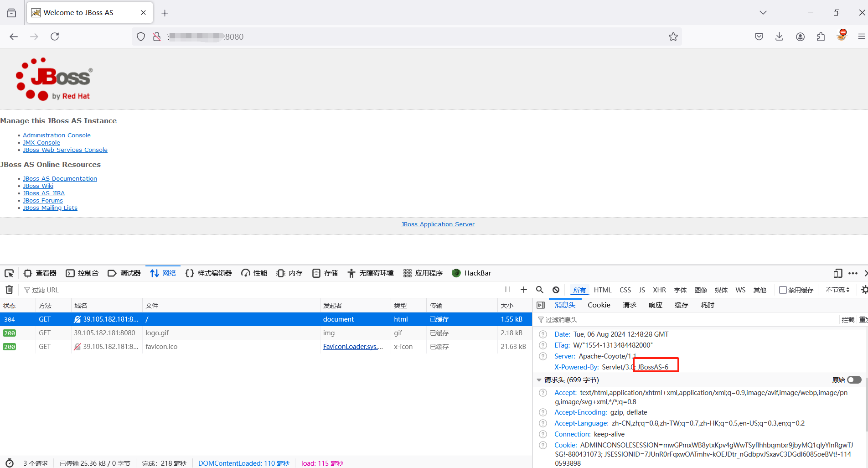
Task: Clear network requests with the trash icon
Action: (9, 290)
